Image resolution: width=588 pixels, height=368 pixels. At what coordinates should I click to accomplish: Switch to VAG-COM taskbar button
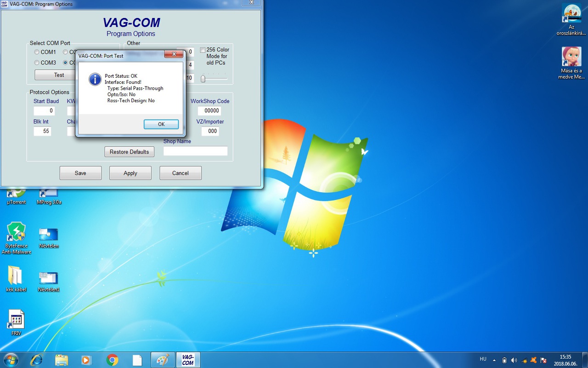point(188,360)
